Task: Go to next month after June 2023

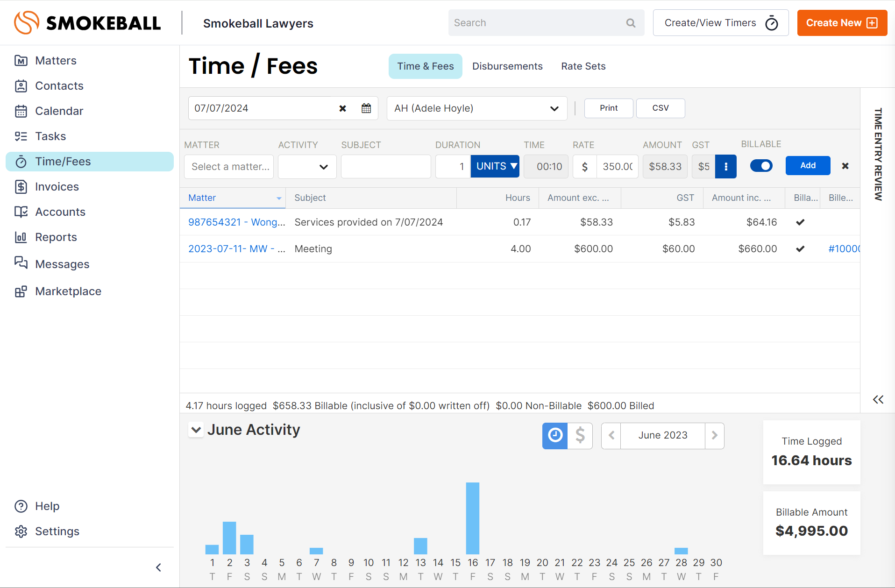Action: [x=715, y=436]
